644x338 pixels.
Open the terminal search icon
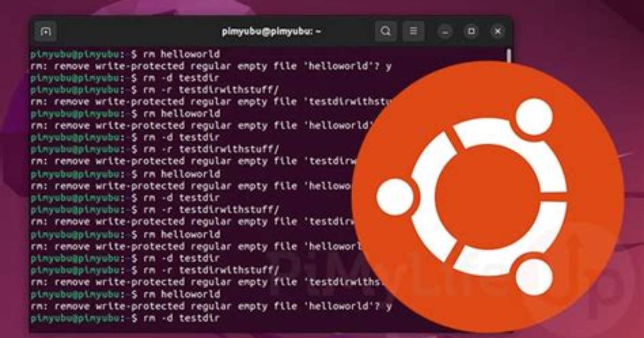click(386, 31)
